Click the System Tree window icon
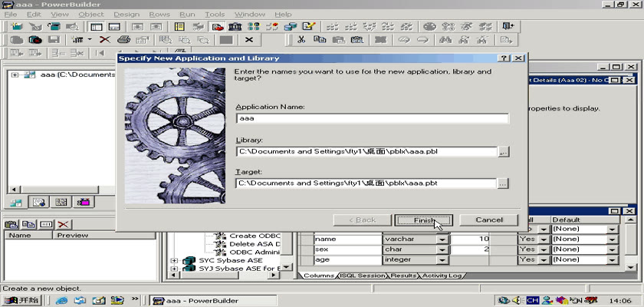The width and height of the screenshot is (644, 307). click(96, 27)
